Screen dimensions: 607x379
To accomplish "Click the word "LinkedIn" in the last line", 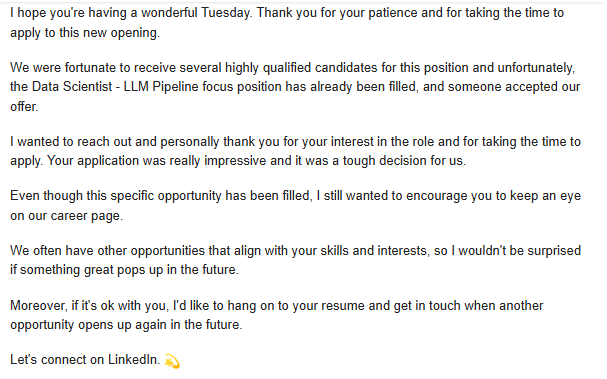I will point(133,360).
